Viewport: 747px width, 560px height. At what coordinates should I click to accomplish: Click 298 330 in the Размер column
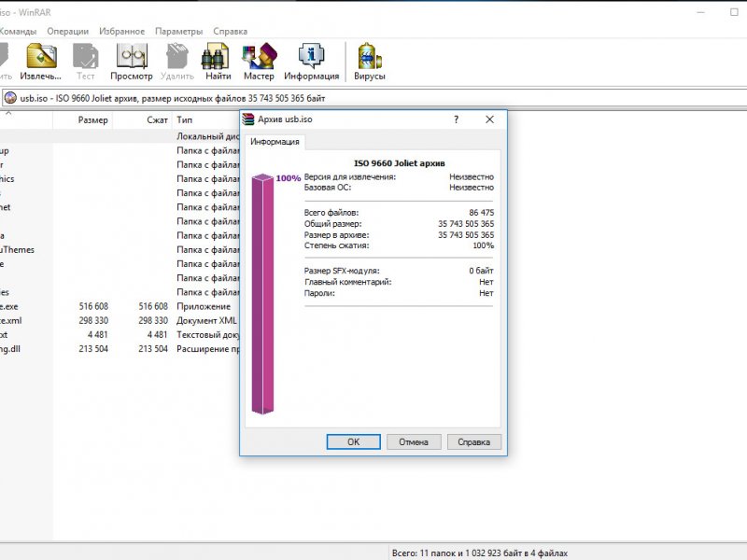(93, 320)
